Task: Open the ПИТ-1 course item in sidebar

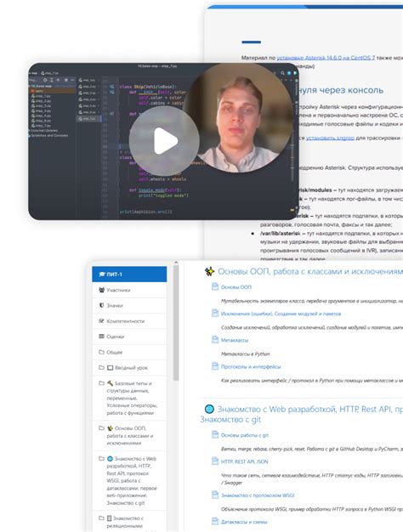Action: (x=129, y=274)
